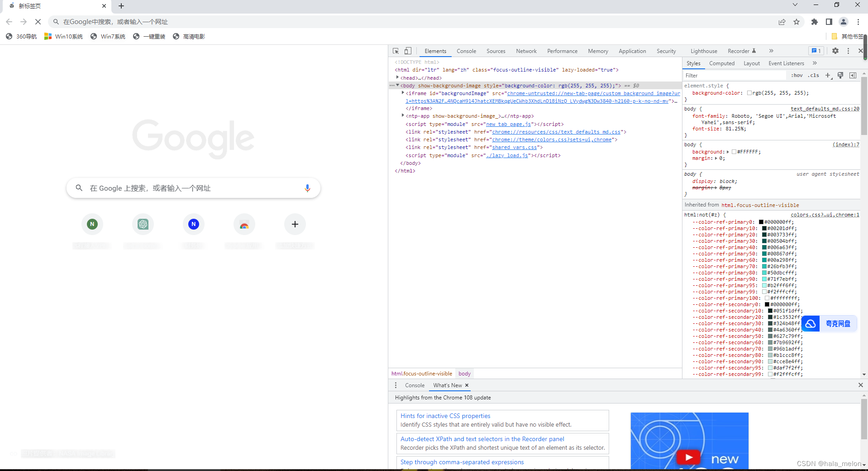Click the voice search microphone icon
Screen dimensions: 868x471
click(307, 188)
